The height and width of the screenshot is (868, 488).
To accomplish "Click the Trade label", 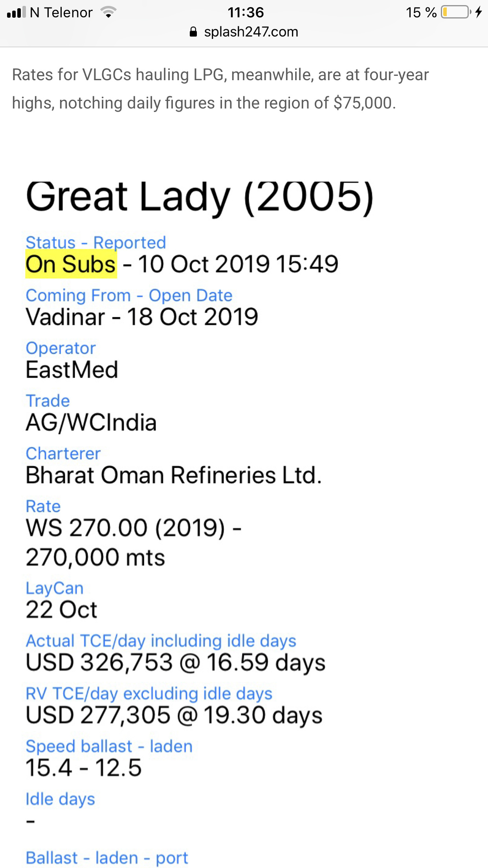I will point(48,401).
